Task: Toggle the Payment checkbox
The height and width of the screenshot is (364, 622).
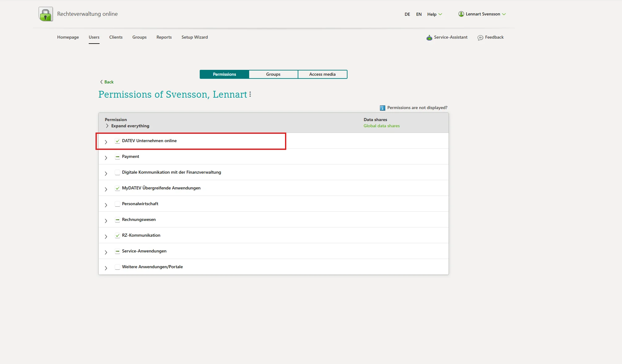Action: pyautogui.click(x=117, y=157)
